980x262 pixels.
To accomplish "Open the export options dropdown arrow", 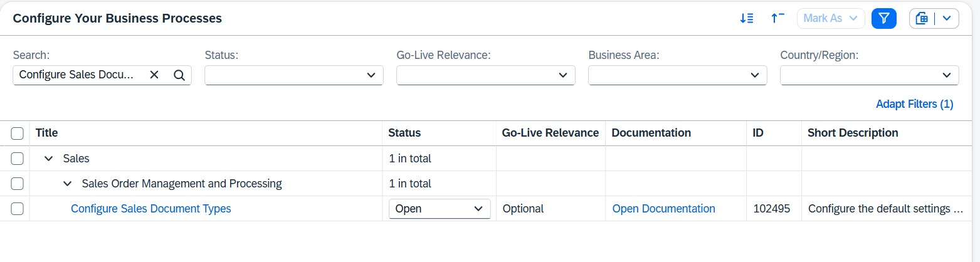I will 947,19.
